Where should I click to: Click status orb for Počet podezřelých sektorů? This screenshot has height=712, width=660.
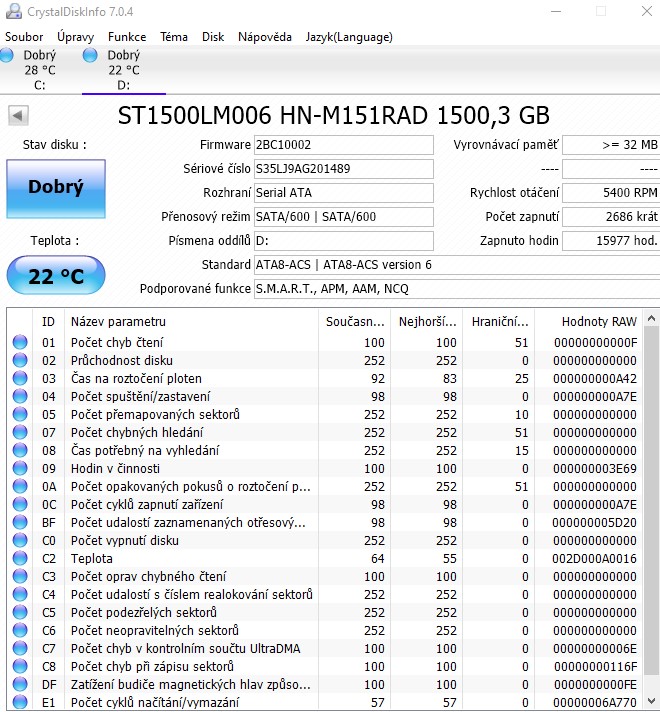point(20,613)
